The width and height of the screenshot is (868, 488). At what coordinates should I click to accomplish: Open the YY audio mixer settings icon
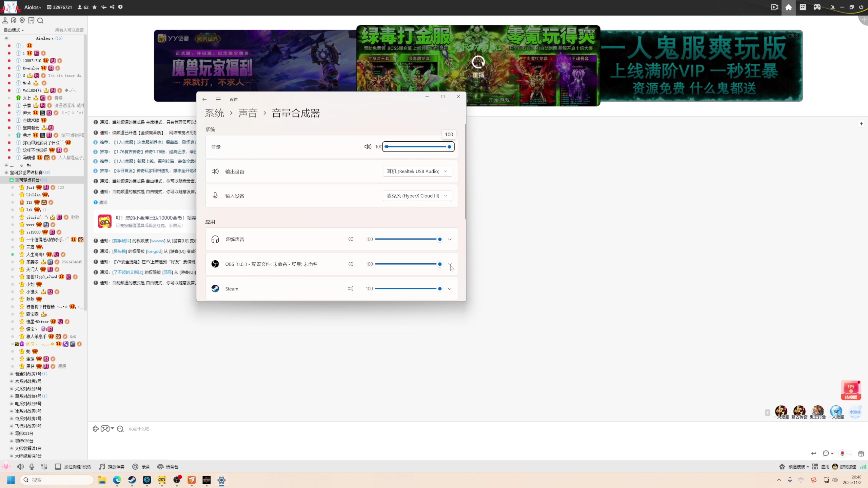coord(44,467)
